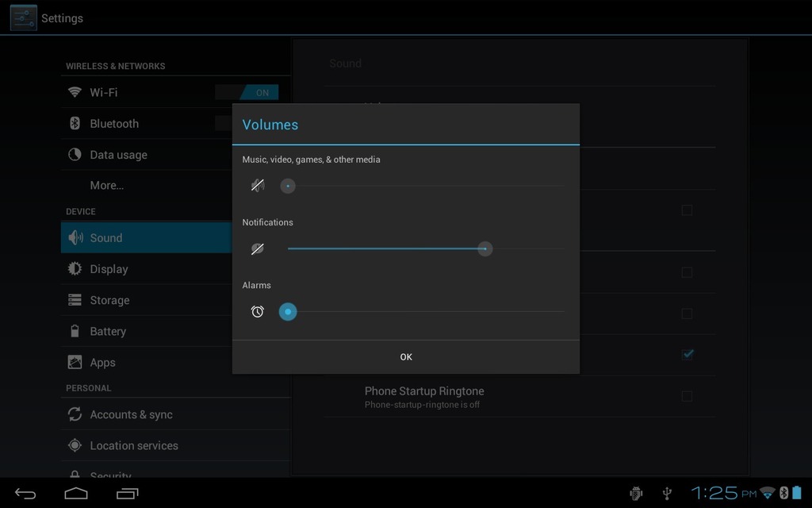This screenshot has height=508, width=812.
Task: Open Apps settings
Action: pos(147,362)
